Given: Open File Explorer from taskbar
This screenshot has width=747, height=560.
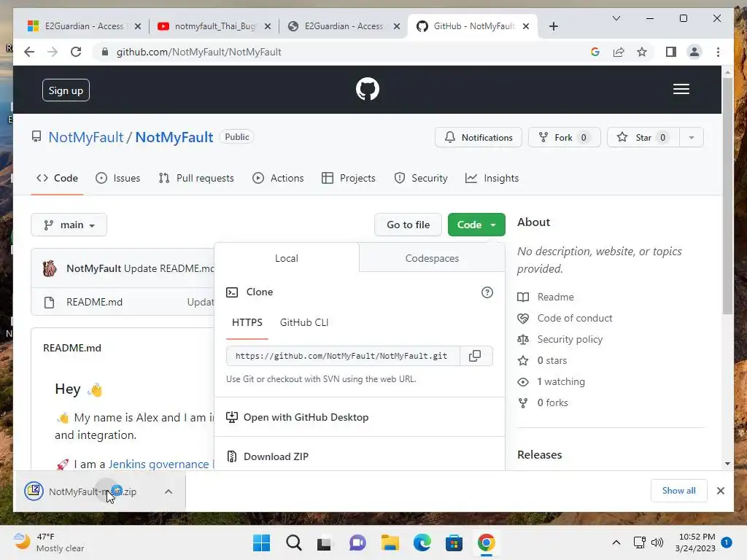Looking at the screenshot, I should pyautogui.click(x=390, y=542).
